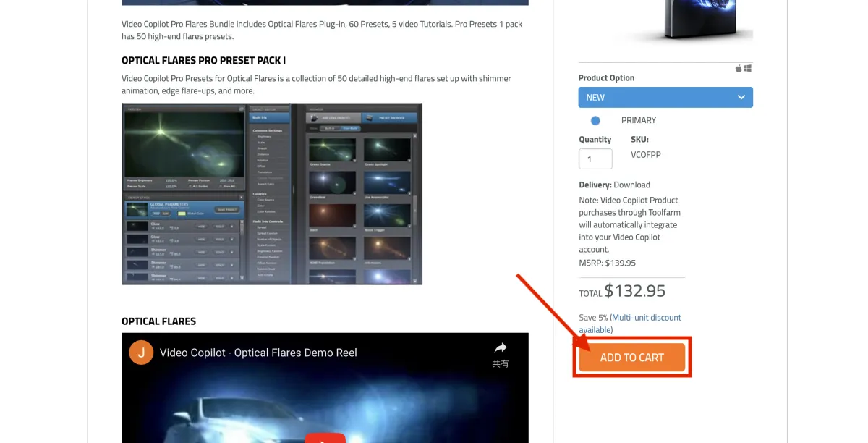Click the OPTICAL FLARES PRO PRESET PACK I heading
Viewport: 868px width, 443px height.
[203, 61]
